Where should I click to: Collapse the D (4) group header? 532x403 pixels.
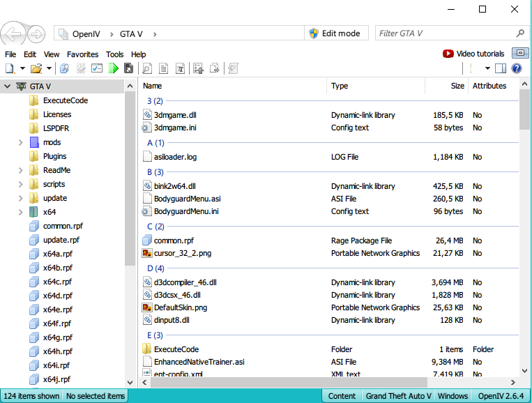click(155, 268)
